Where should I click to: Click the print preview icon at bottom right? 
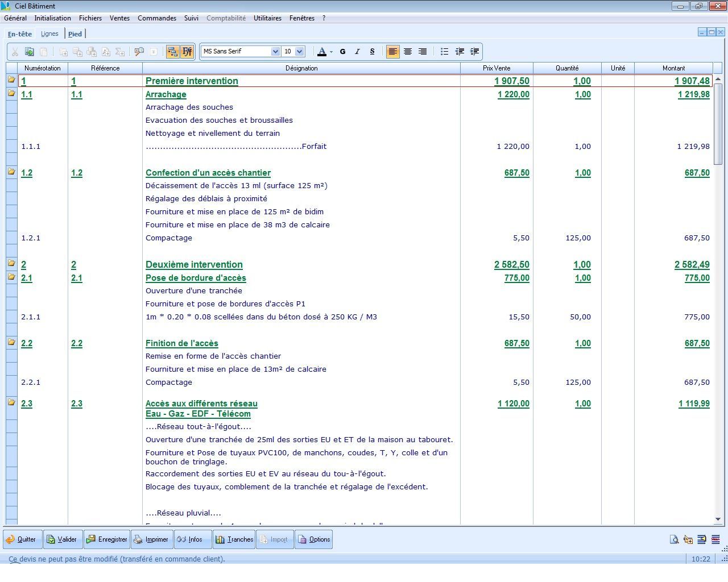click(674, 539)
